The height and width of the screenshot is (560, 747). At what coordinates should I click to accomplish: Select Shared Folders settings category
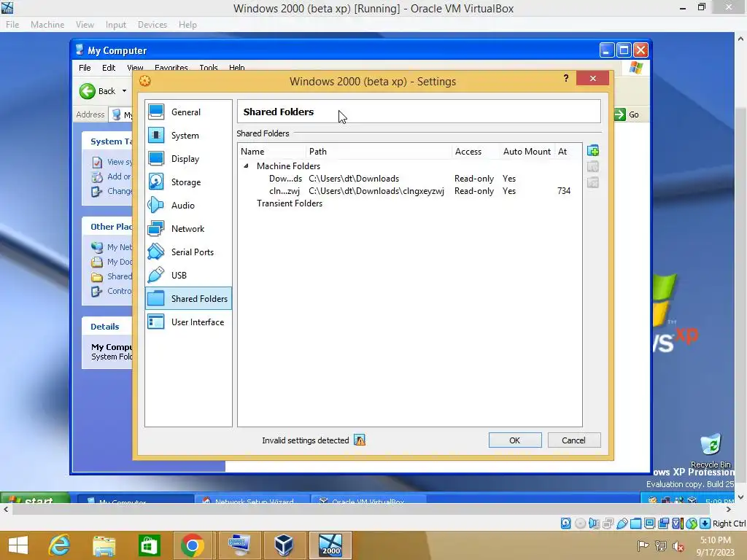[188, 298]
